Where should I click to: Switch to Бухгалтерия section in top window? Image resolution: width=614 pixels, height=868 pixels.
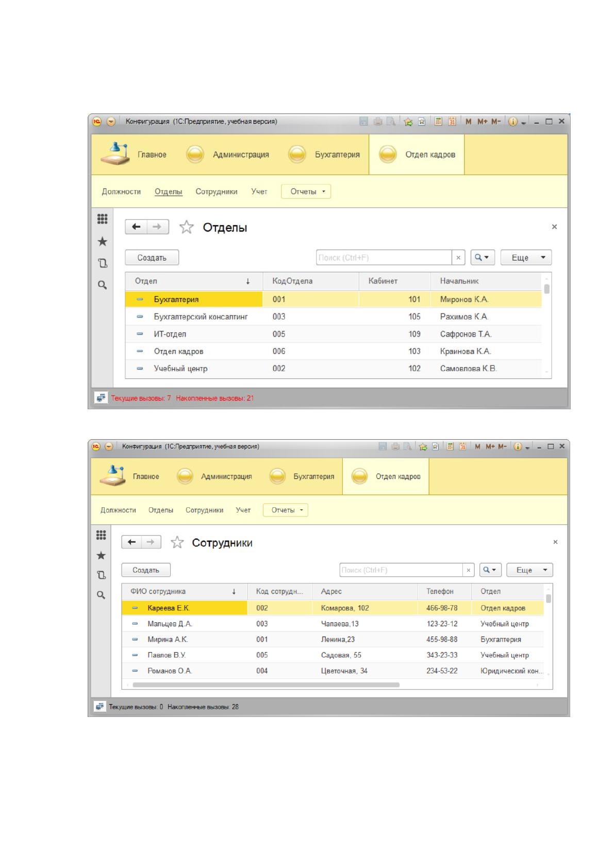pos(324,155)
